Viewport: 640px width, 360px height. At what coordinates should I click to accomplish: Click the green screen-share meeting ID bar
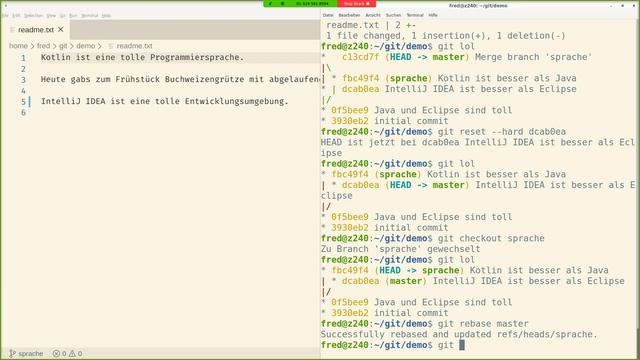pyautogui.click(x=312, y=4)
